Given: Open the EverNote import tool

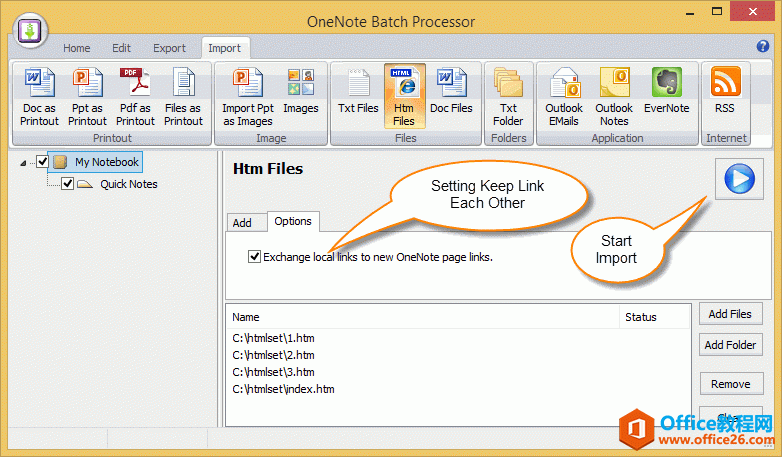Looking at the screenshot, I should tap(667, 92).
